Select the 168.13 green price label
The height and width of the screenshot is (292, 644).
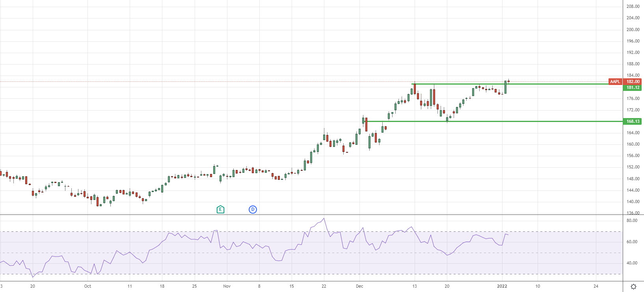click(633, 122)
